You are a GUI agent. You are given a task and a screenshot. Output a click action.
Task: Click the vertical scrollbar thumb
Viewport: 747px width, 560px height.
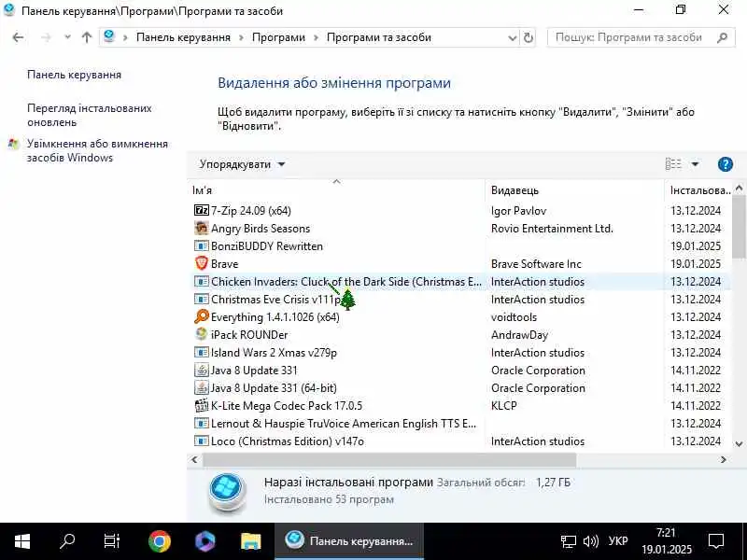pos(739,227)
